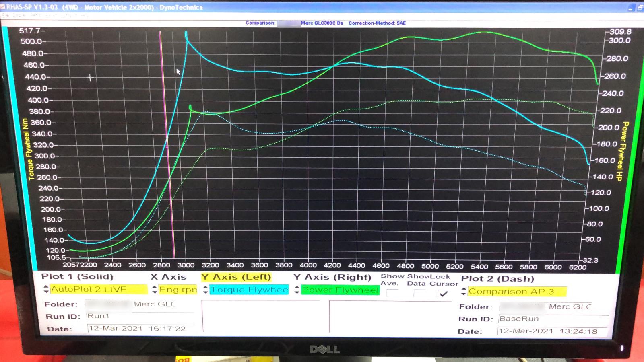
Task: Open the green Power Flywheel axis selector
Action: tap(341, 290)
